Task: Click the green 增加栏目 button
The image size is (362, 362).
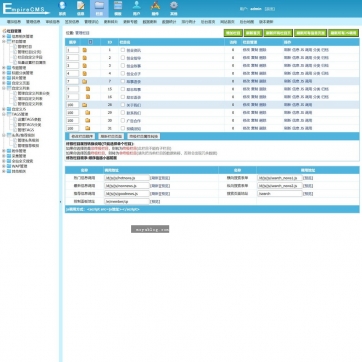Action: click(233, 33)
